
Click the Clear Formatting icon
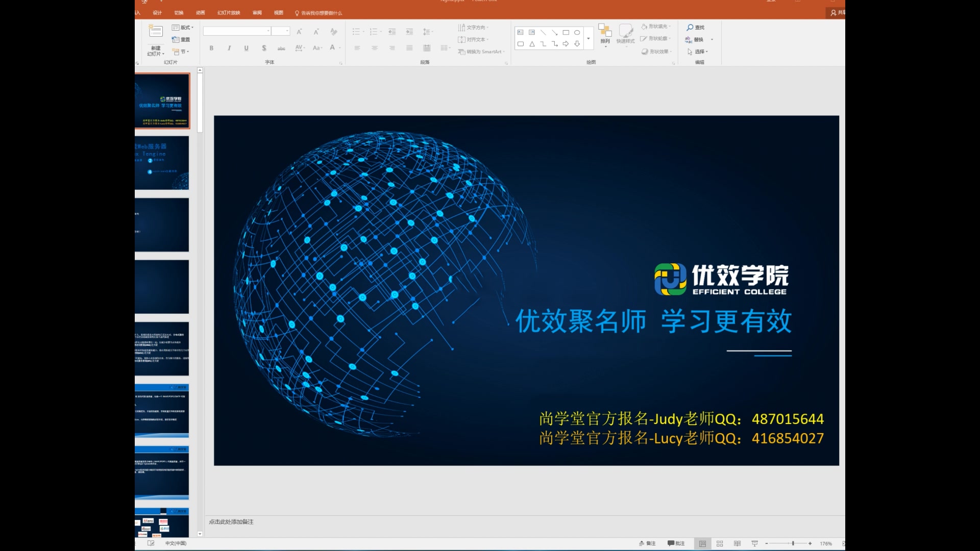334,32
